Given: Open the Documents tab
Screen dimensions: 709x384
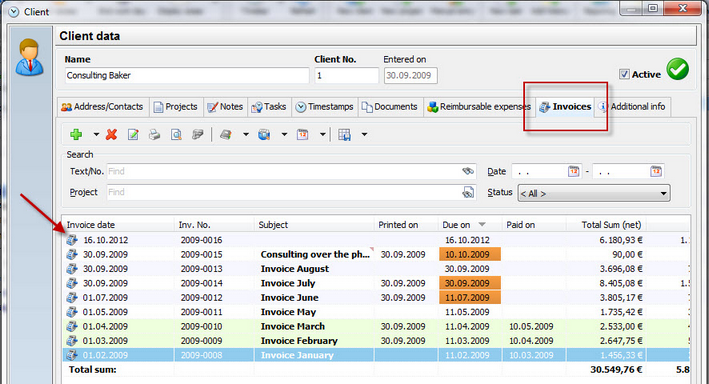Looking at the screenshot, I should [390, 107].
